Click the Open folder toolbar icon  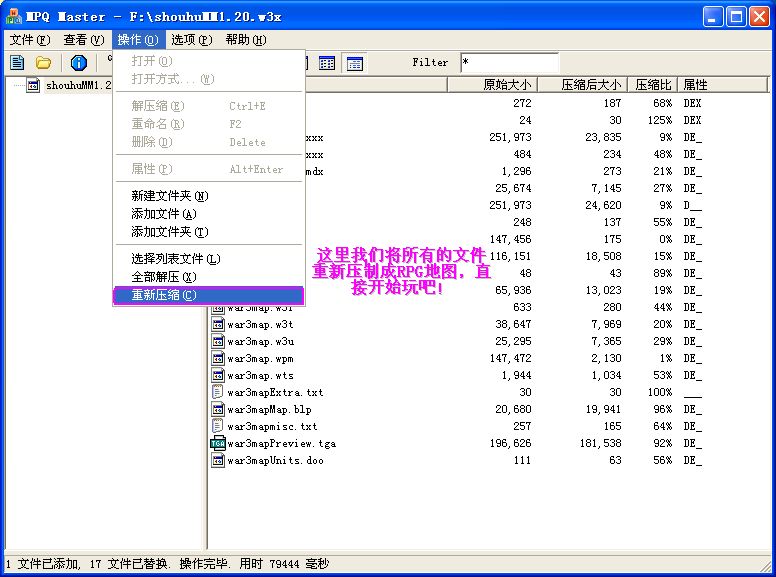(x=43, y=63)
